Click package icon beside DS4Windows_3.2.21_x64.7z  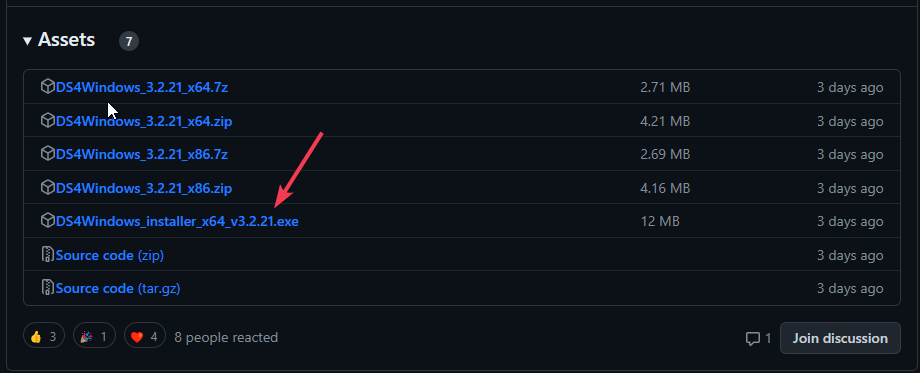click(48, 87)
